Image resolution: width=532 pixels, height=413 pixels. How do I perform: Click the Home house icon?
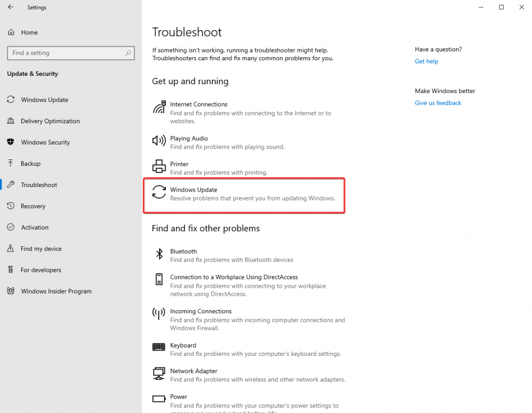pyautogui.click(x=11, y=32)
